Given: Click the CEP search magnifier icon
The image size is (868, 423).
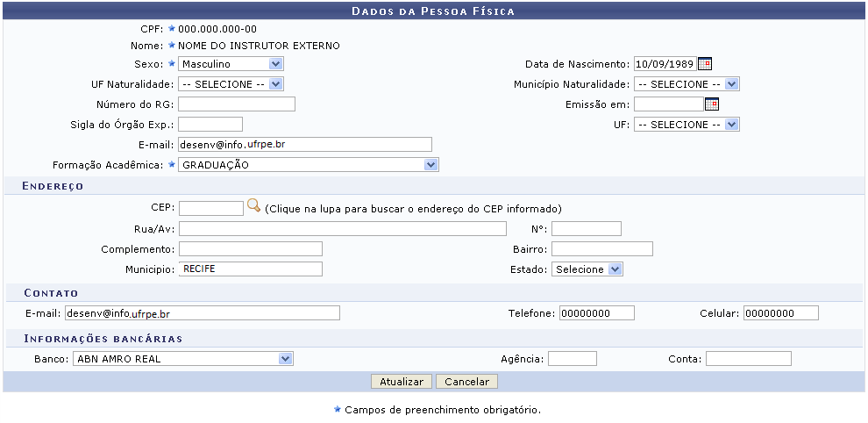Looking at the screenshot, I should (x=253, y=207).
